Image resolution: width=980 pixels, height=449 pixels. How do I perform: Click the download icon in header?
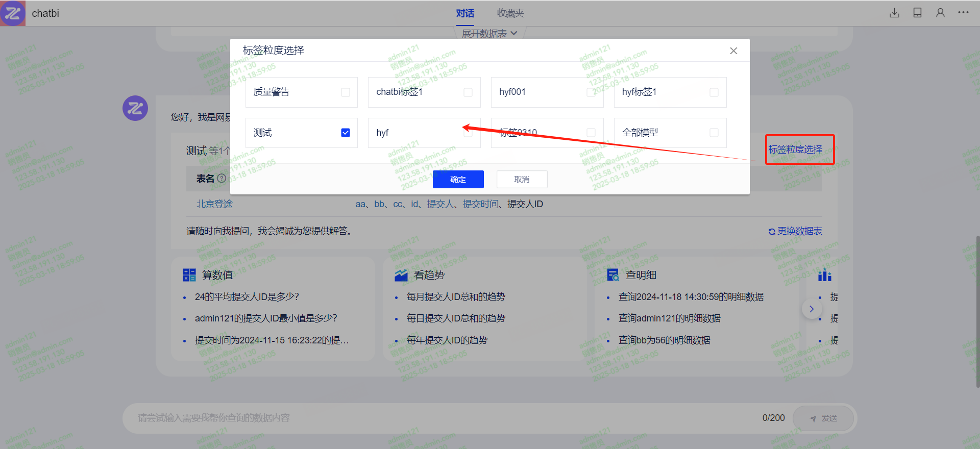tap(894, 13)
